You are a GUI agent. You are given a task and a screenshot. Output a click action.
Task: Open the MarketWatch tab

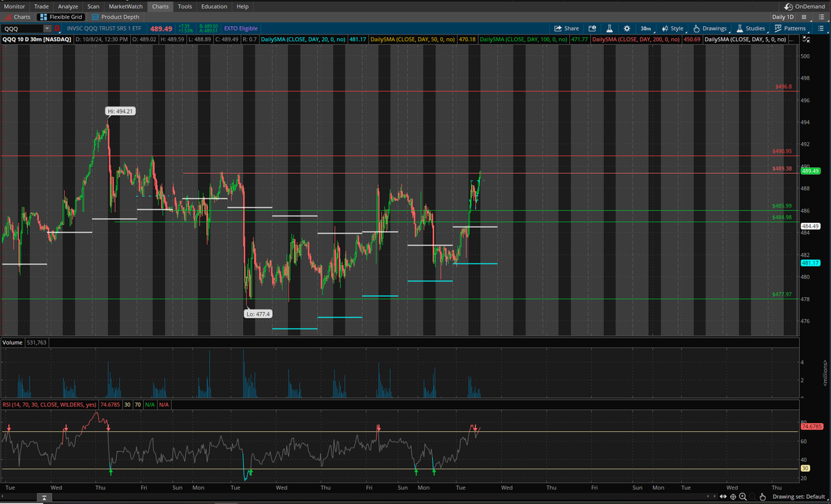click(125, 6)
